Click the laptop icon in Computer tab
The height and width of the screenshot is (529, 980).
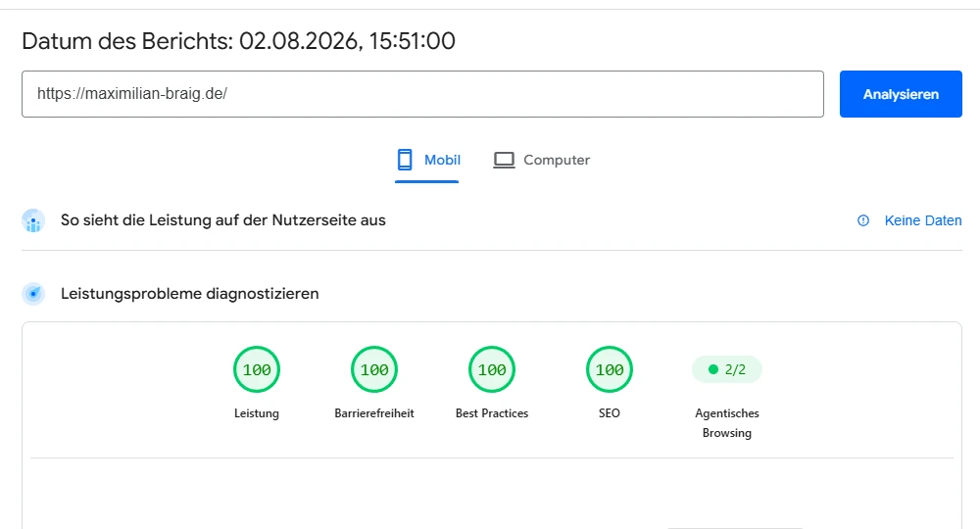504,160
